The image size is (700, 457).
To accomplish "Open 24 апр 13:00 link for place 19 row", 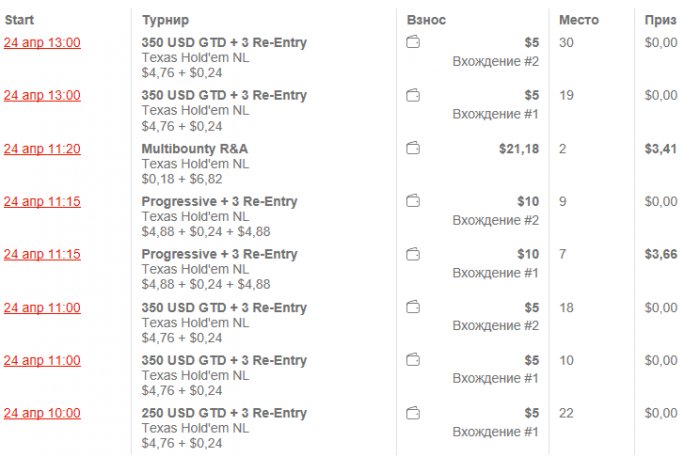I will (x=42, y=96).
